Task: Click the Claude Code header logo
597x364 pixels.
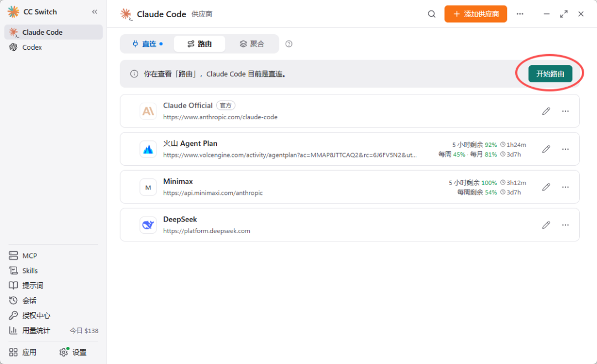Action: coord(126,14)
